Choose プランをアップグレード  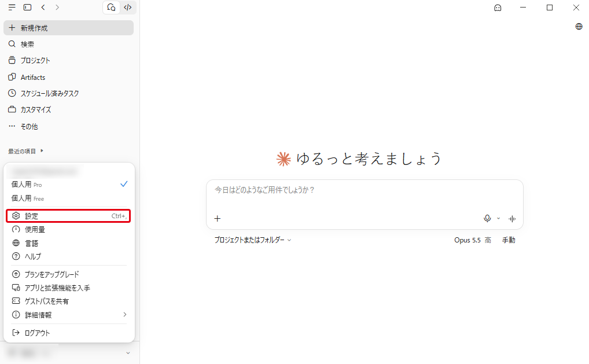[x=69, y=274]
